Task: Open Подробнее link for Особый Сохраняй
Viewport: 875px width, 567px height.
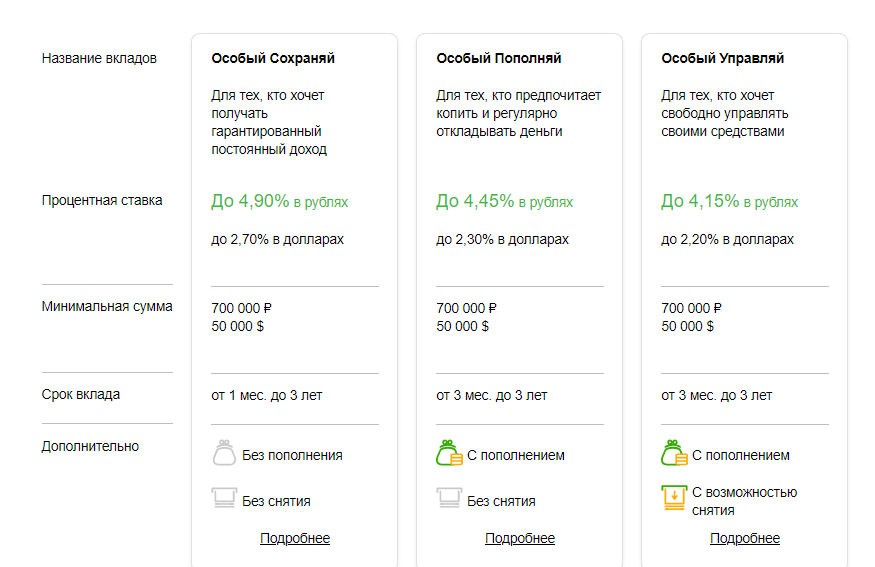Action: [x=295, y=538]
